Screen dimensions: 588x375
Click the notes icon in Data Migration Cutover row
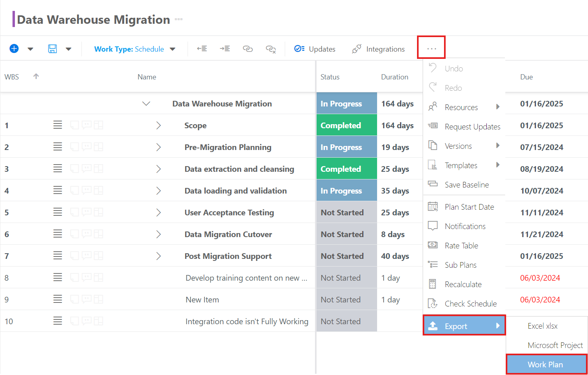click(x=75, y=234)
